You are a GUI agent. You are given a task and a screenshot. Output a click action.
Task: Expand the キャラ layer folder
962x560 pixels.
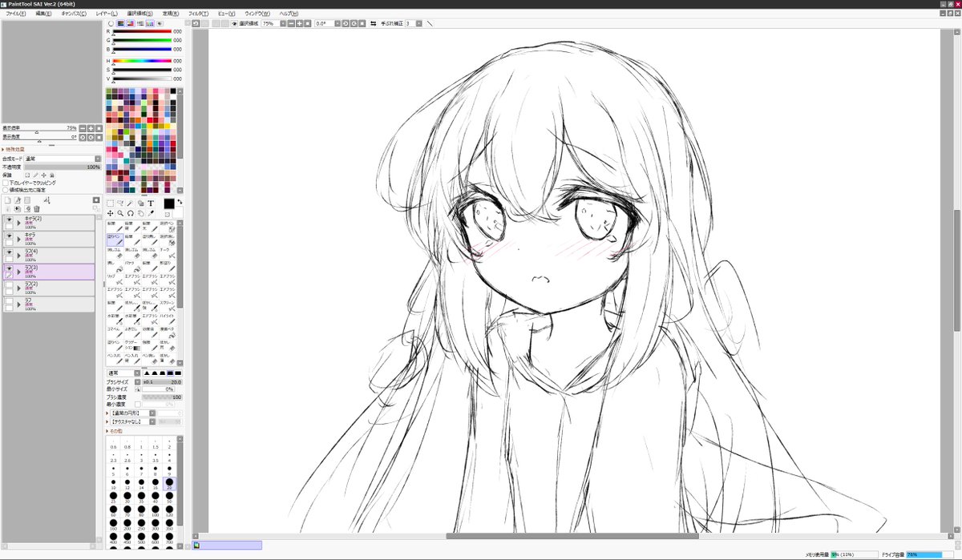(x=18, y=240)
